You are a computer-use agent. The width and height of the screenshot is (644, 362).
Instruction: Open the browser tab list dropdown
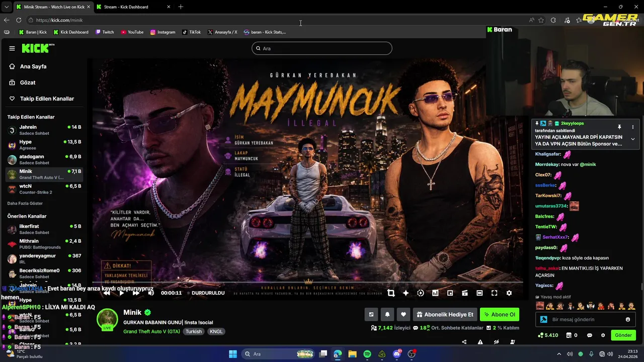(6, 7)
